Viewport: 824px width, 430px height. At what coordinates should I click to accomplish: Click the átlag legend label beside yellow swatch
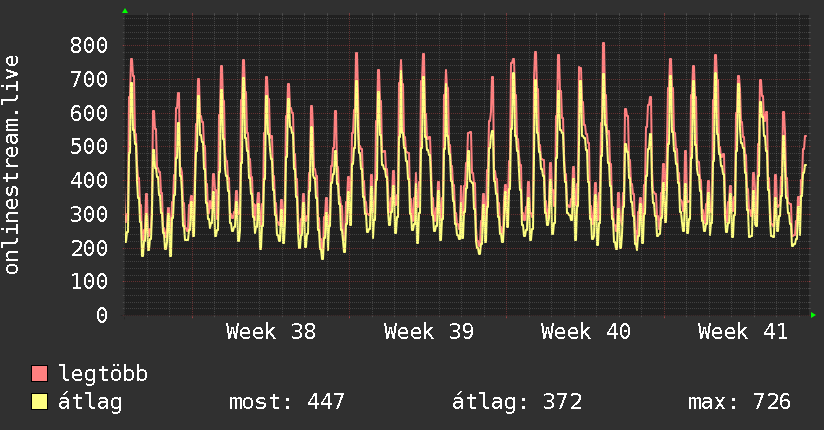pyautogui.click(x=90, y=402)
